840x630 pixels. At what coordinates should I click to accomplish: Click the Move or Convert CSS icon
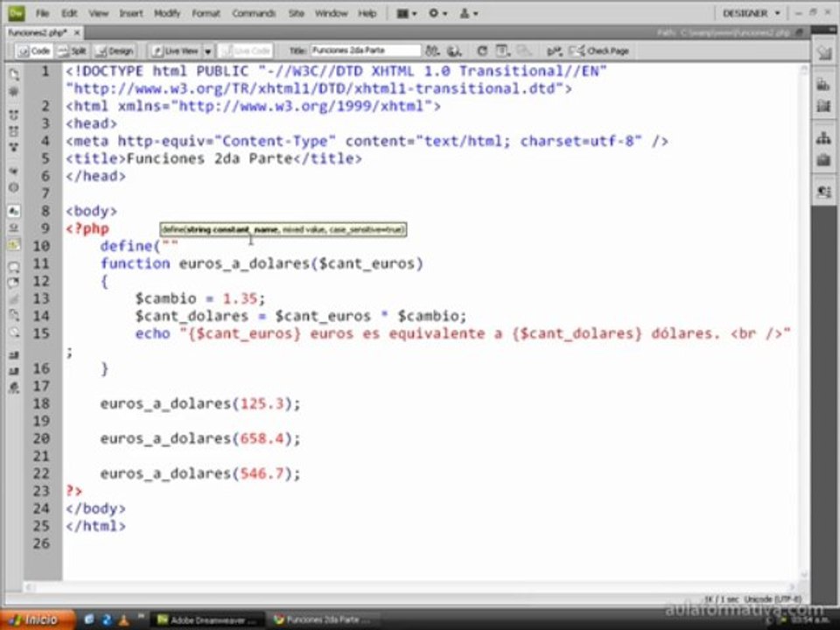[x=14, y=332]
